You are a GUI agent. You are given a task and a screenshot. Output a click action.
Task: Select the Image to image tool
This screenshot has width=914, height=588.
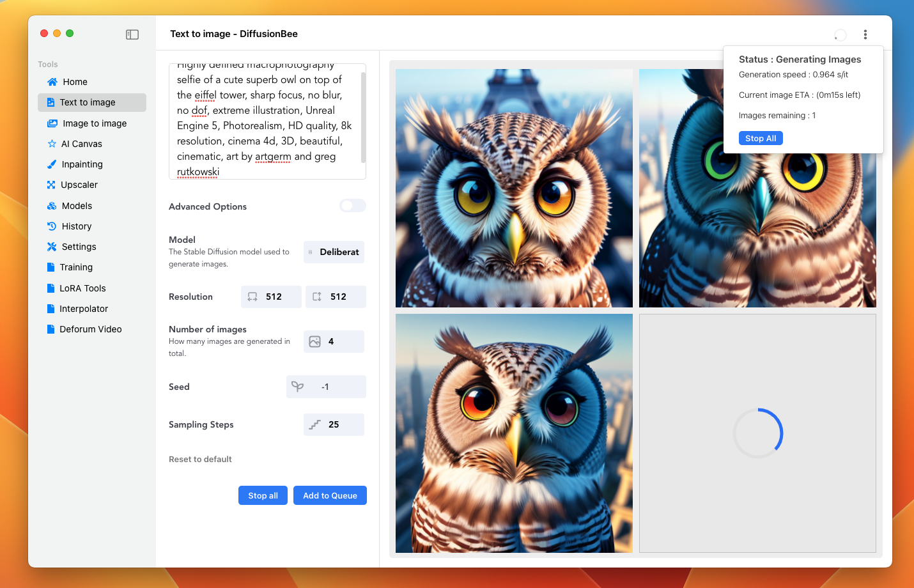pos(94,123)
